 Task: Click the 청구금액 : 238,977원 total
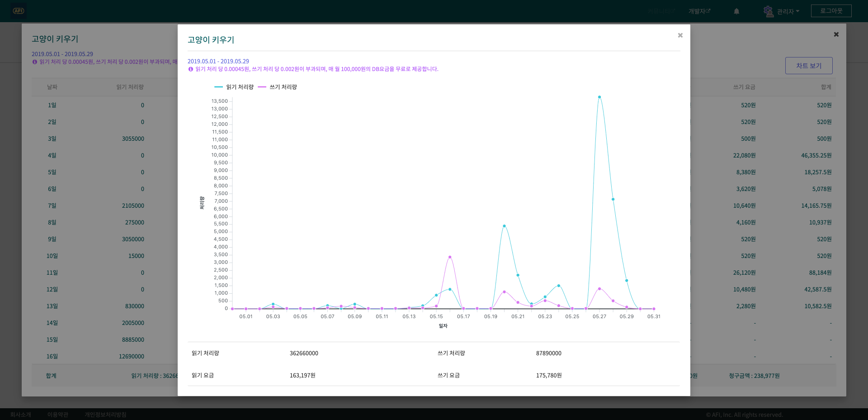pyautogui.click(x=754, y=376)
